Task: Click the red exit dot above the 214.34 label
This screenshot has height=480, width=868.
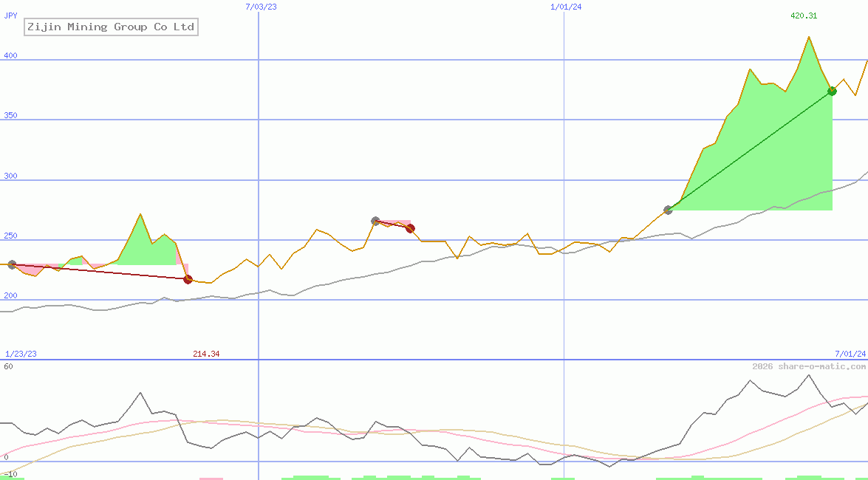Action: pos(188,279)
